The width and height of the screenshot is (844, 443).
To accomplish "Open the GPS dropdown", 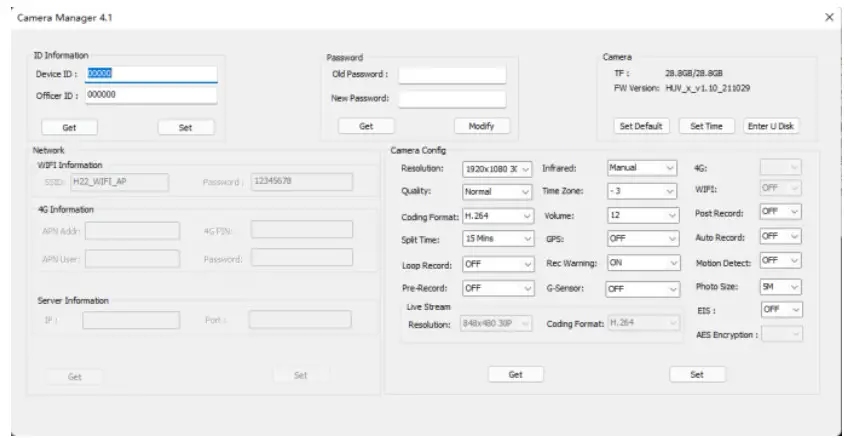I will 643,238.
